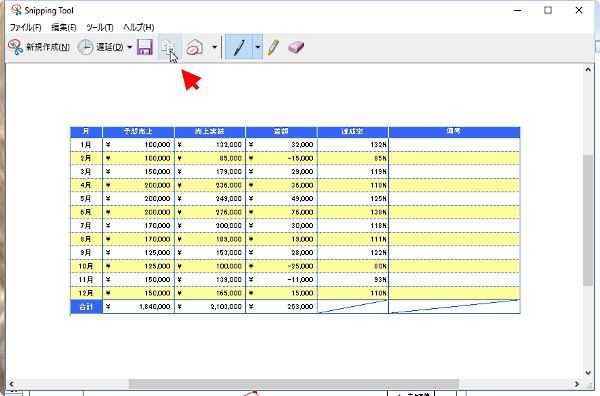This screenshot has width=600, height=396.
Task: Click the vertical scrollbar up arrow
Action: click(x=588, y=70)
